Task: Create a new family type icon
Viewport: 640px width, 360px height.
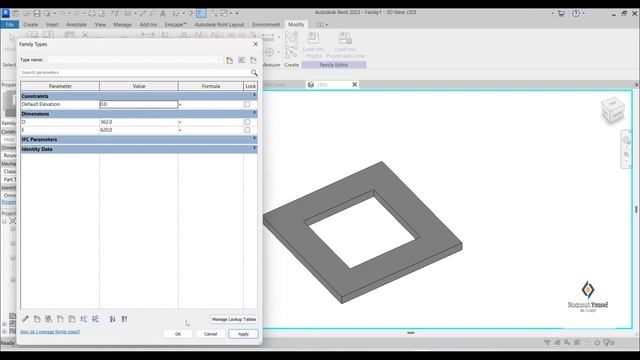Action: tap(230, 60)
